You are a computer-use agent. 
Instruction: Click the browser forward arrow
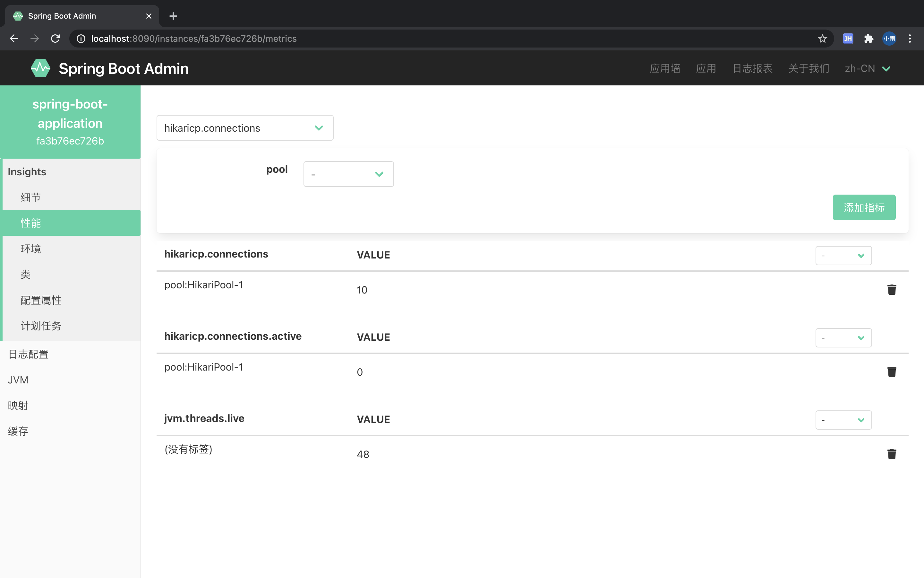tap(35, 39)
